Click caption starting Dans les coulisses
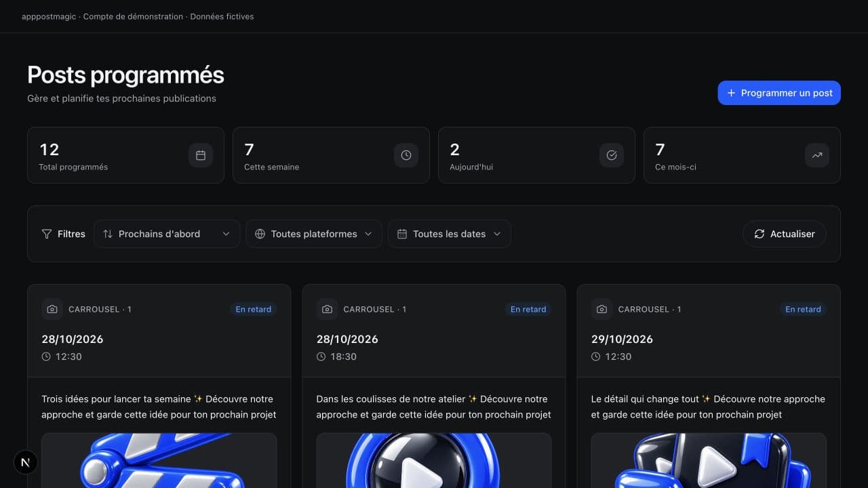 (x=433, y=407)
